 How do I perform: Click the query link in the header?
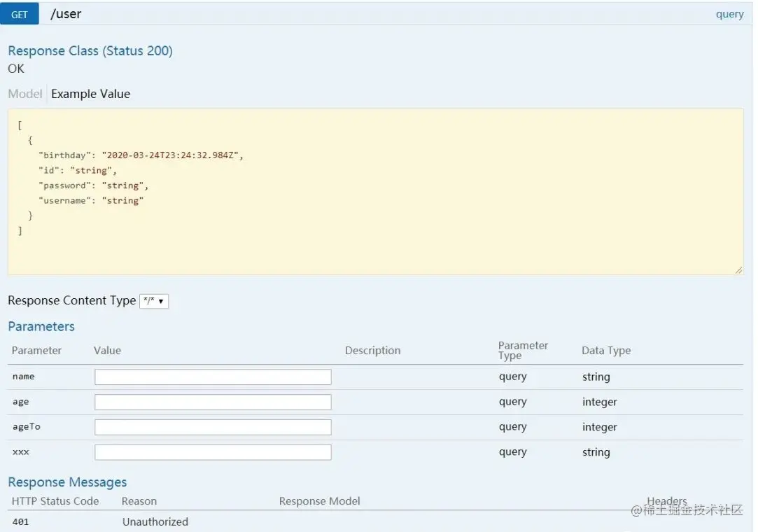click(x=729, y=14)
